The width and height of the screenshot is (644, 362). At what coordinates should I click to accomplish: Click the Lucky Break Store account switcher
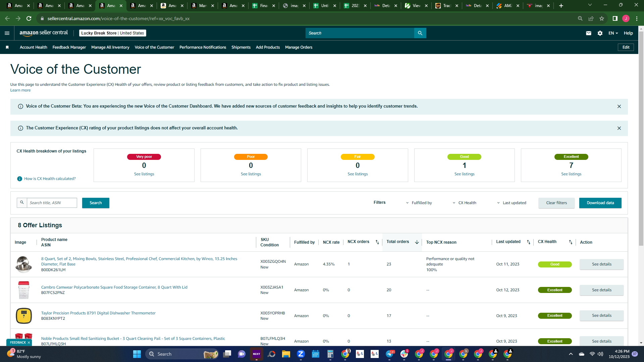113,33
